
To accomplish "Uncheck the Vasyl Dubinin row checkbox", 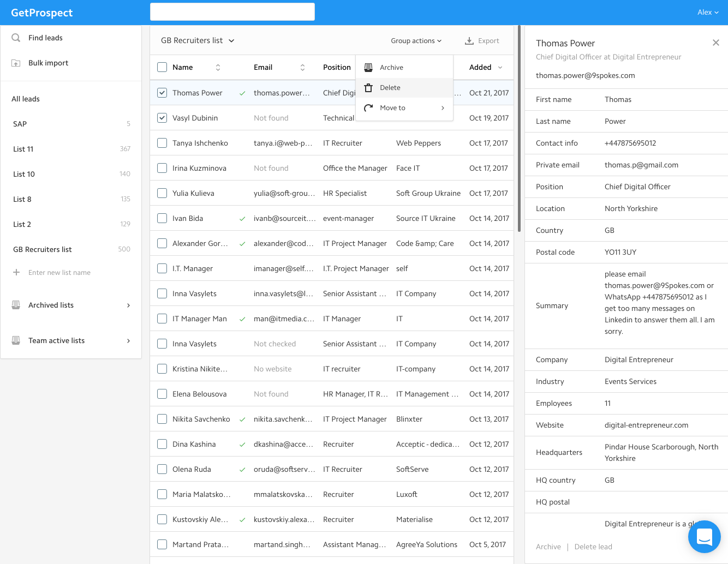I will coord(162,118).
